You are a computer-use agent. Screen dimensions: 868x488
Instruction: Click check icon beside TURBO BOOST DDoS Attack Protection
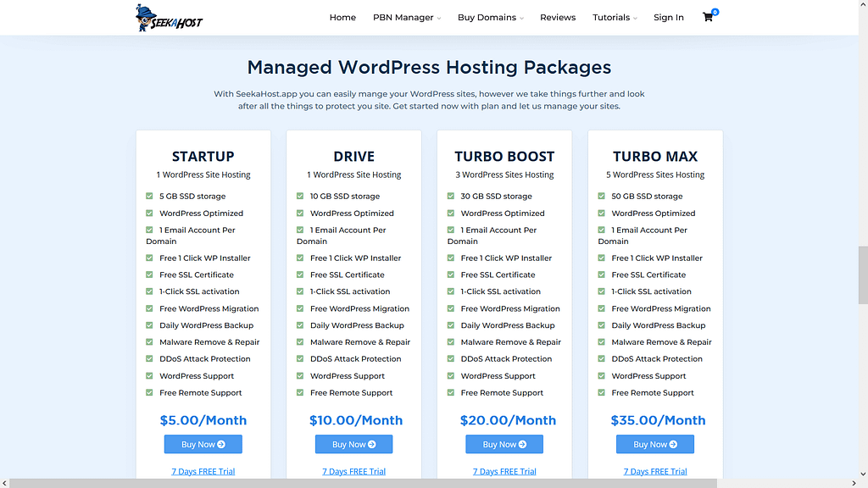tap(451, 358)
